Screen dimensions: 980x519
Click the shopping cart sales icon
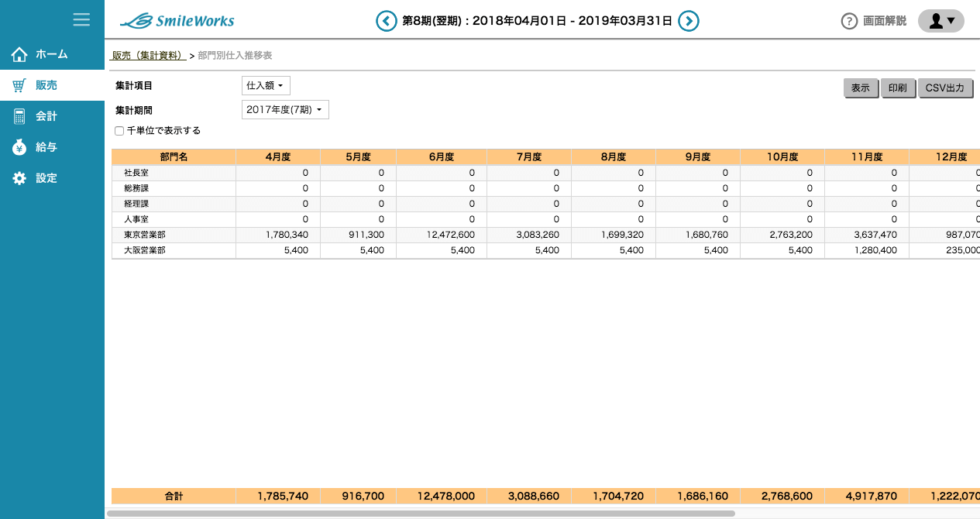point(19,85)
